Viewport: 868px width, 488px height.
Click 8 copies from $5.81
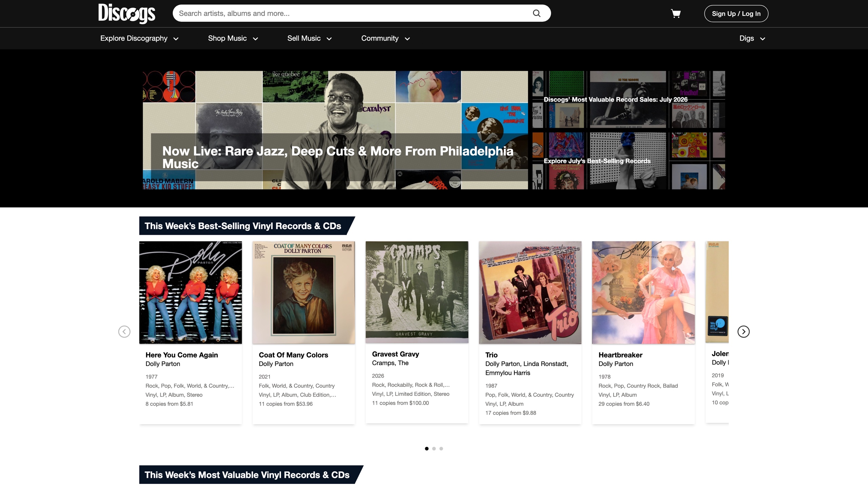[169, 404]
